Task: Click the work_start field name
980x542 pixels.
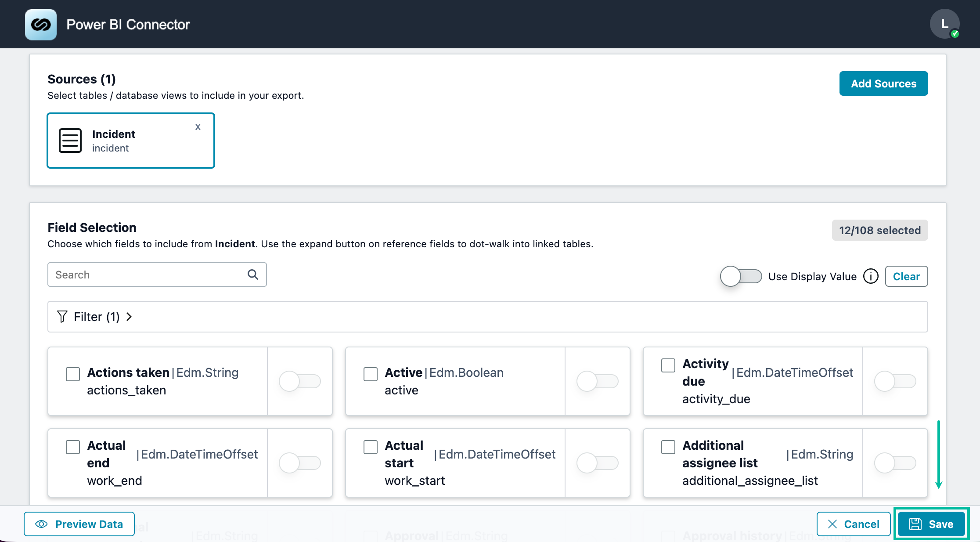Action: tap(415, 481)
